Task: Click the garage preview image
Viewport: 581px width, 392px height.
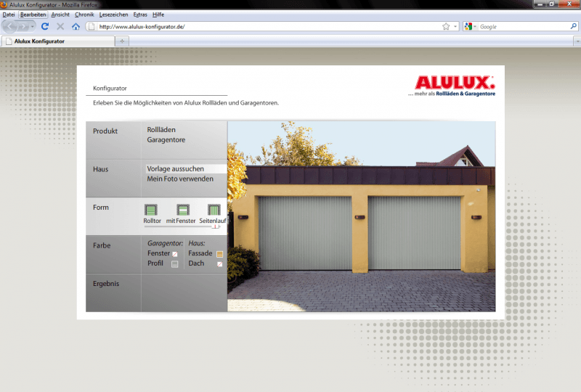Action: [361, 216]
